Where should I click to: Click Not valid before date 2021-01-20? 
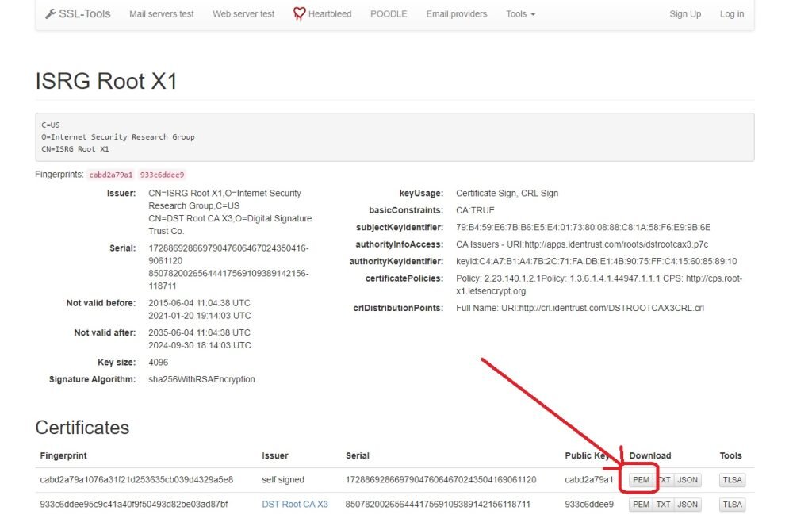tap(199, 316)
